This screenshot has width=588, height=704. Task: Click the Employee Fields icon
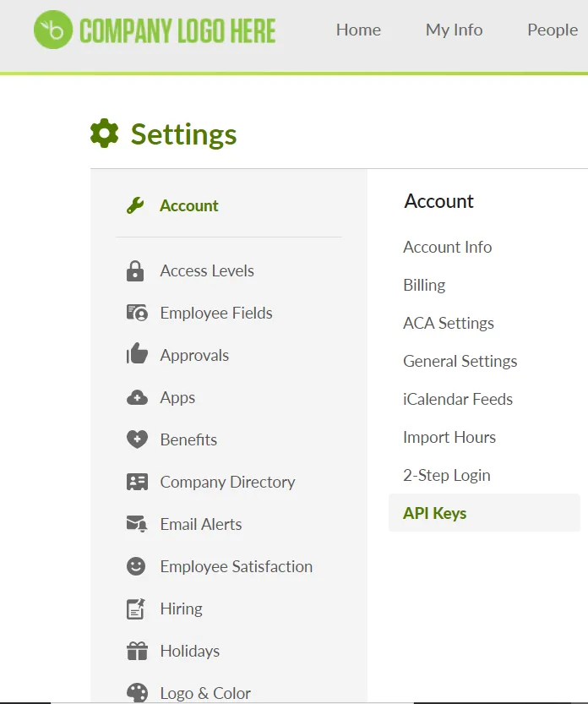tap(137, 313)
